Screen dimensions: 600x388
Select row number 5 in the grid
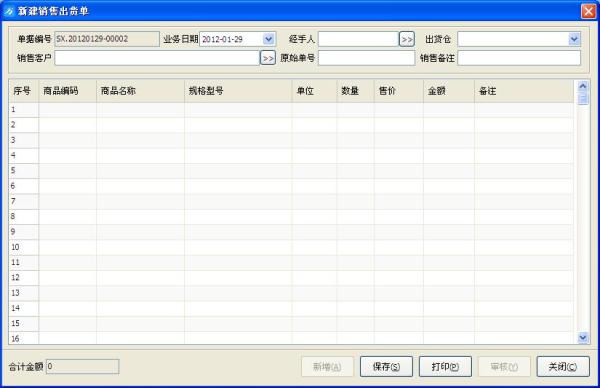pos(24,171)
